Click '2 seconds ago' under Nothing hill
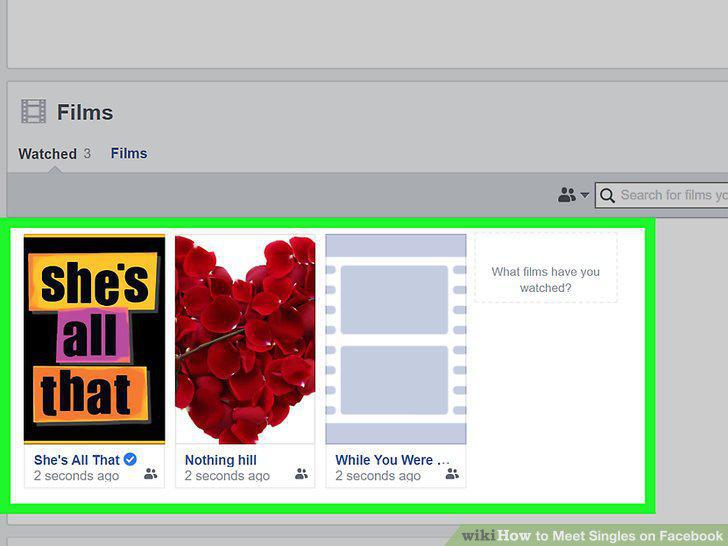This screenshot has width=728, height=546. (227, 476)
